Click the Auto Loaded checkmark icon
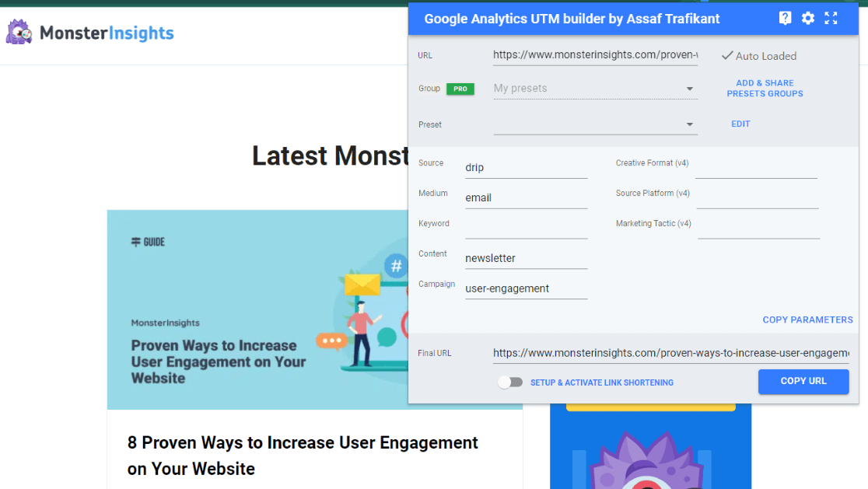868x489 pixels. 726,55
